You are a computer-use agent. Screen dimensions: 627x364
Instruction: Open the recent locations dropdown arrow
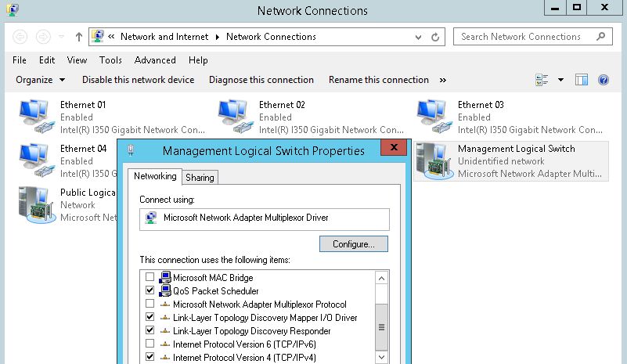(x=62, y=37)
